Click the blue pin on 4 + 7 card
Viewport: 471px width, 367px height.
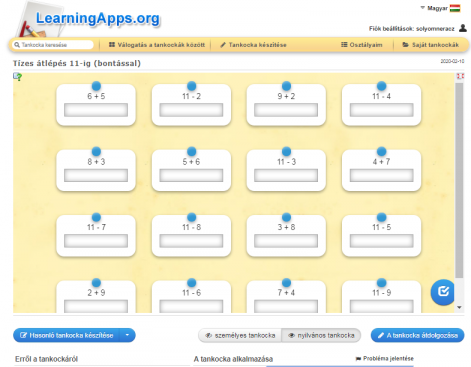click(381, 151)
